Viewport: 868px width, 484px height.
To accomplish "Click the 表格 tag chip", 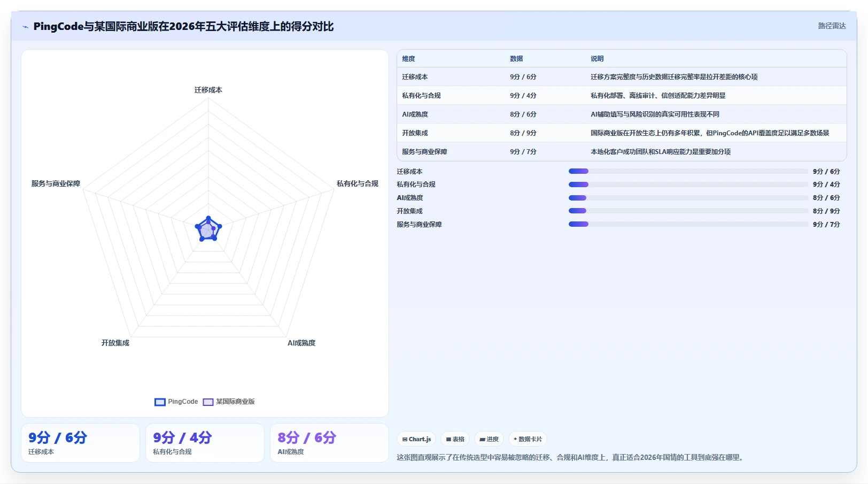I will point(455,439).
